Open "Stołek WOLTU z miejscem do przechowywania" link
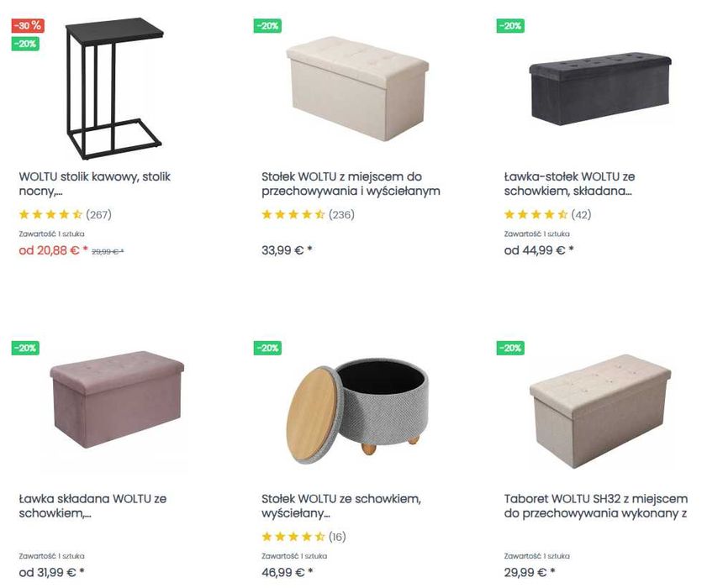Viewport: 723px width, 588px height. pyautogui.click(x=351, y=184)
